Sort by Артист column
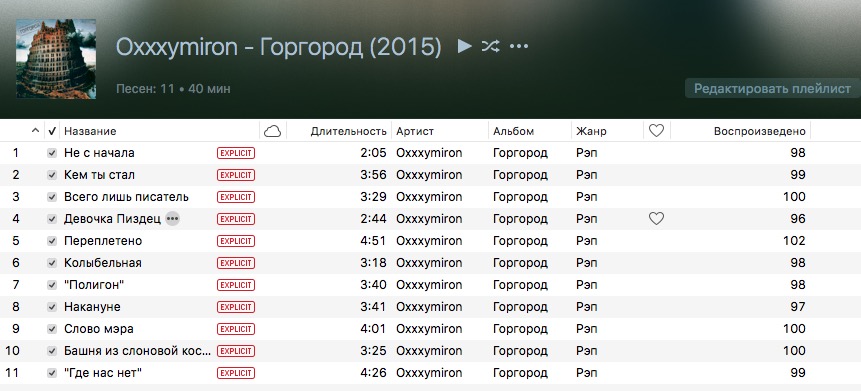This screenshot has width=861, height=391. coord(415,131)
